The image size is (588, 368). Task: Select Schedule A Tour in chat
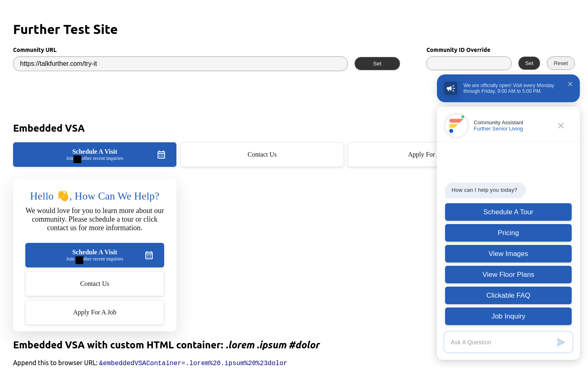pos(508,212)
